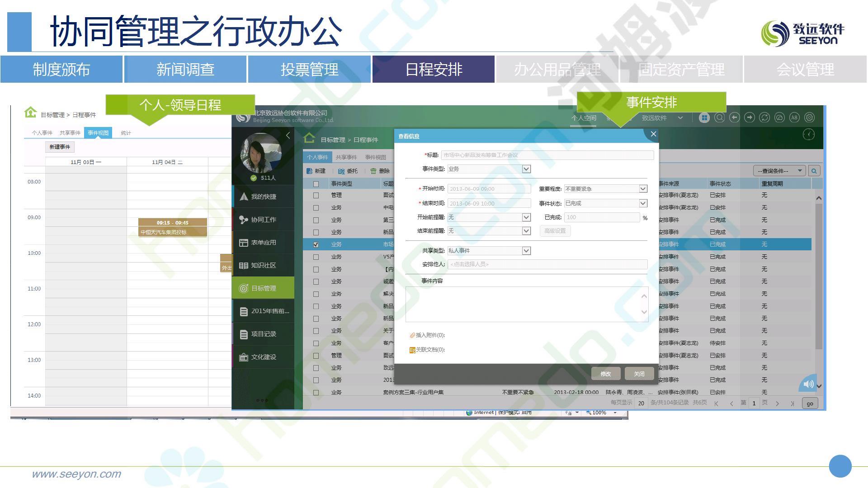
Task: Open the 查询条件 dropdown
Action: point(779,171)
